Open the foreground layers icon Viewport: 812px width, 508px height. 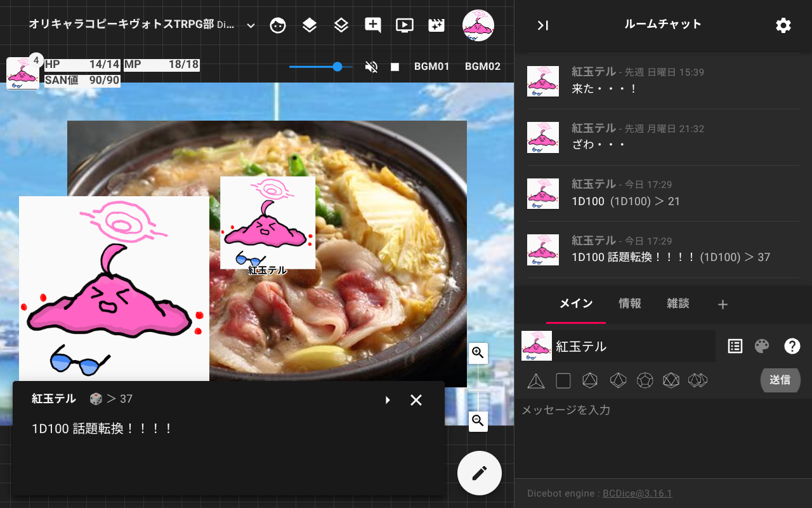coord(310,25)
